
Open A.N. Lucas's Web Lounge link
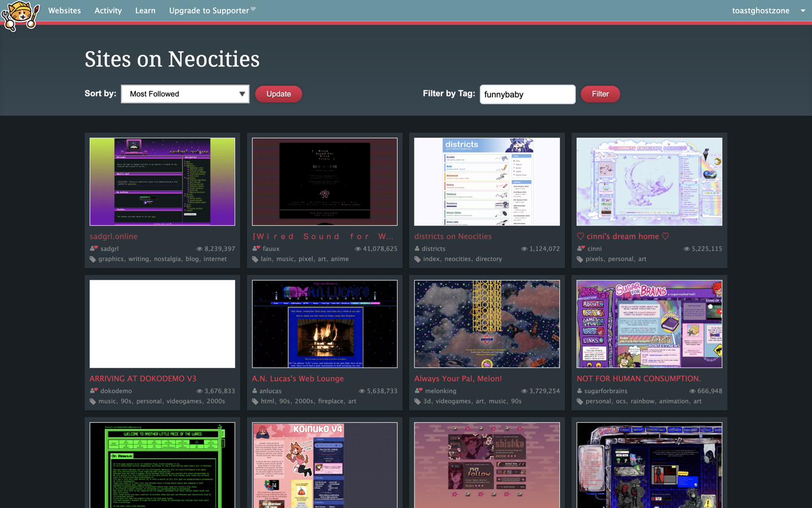point(298,379)
